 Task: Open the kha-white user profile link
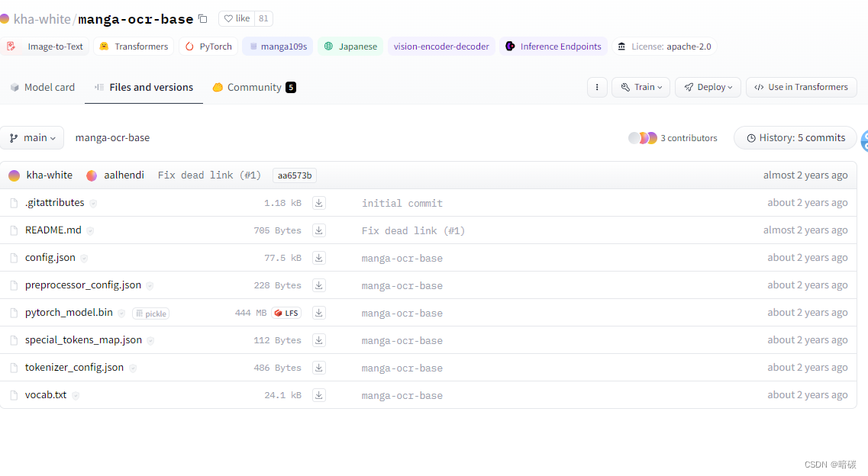pyautogui.click(x=50, y=175)
